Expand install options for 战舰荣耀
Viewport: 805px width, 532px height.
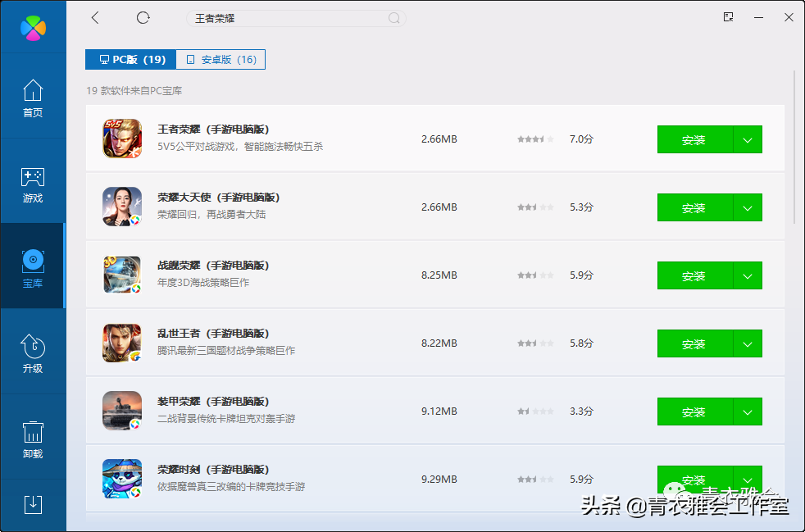click(748, 275)
